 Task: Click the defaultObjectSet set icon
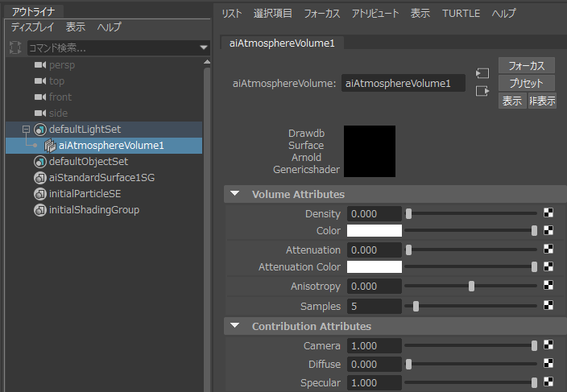[x=40, y=162]
